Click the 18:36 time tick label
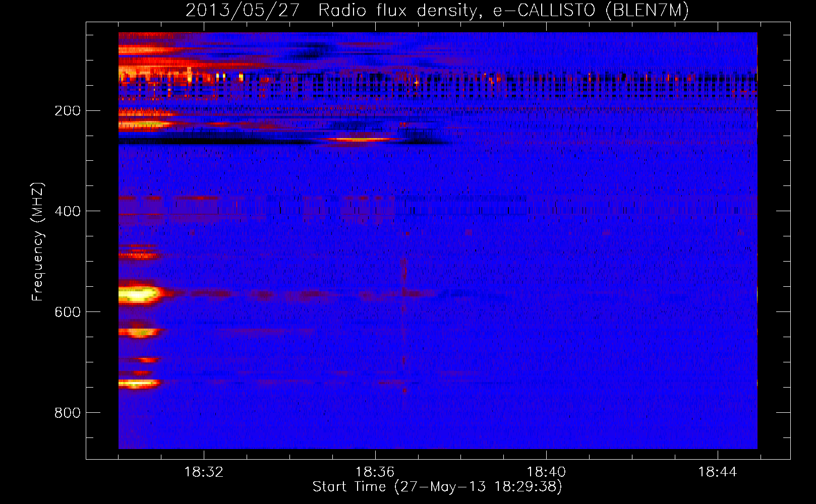 coord(375,472)
